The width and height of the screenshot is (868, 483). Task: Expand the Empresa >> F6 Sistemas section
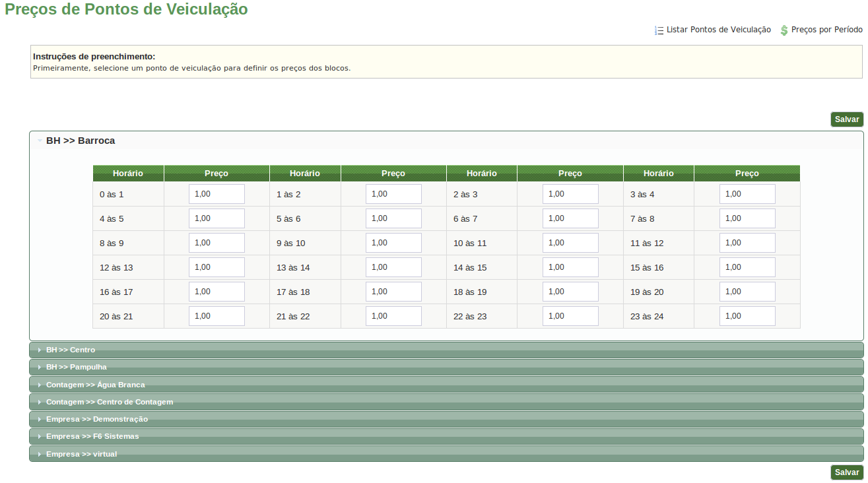(x=446, y=436)
